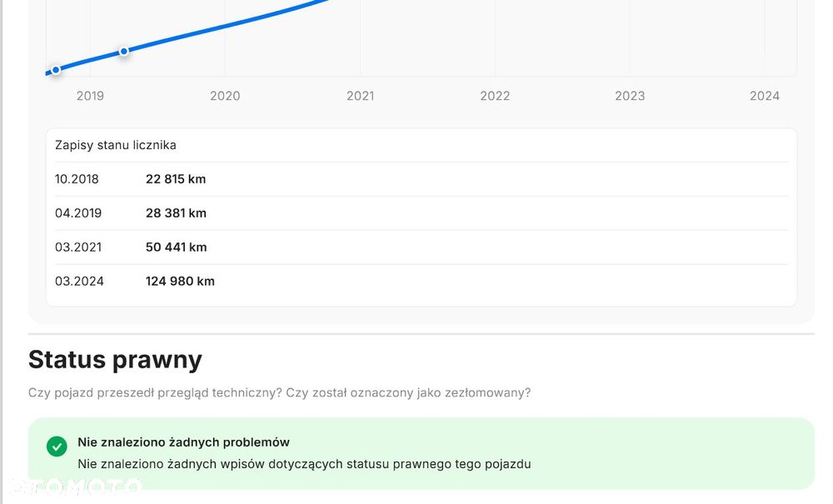Click the 10.2018 date entry
This screenshot has height=504, width=833.
click(x=77, y=179)
